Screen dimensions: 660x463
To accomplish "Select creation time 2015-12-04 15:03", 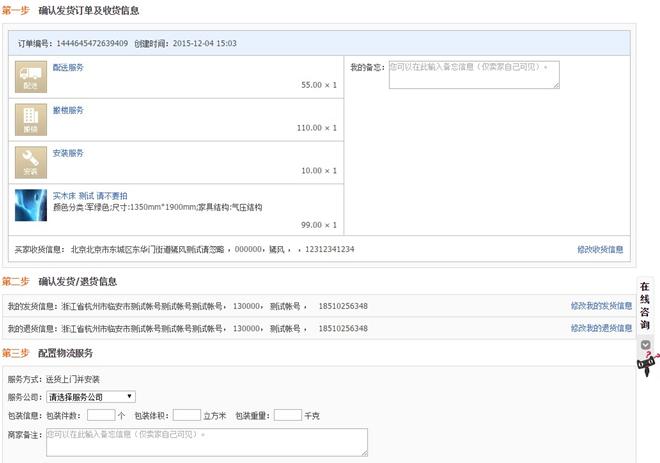I will tap(205, 43).
